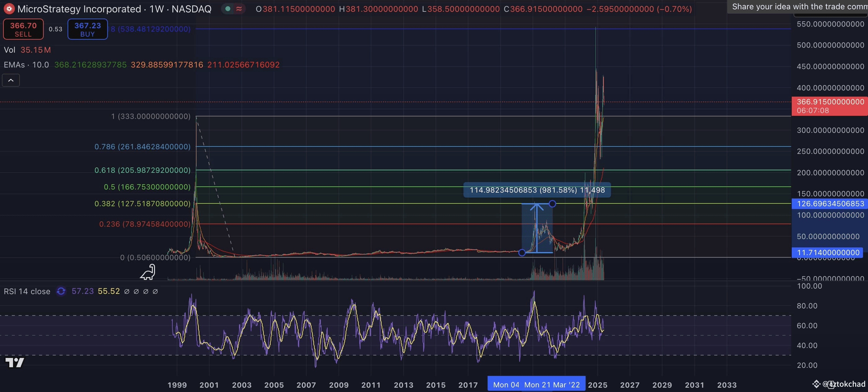Click the green EMA value 368.21628937785
Screen dimensions: 868x392
click(x=90, y=65)
